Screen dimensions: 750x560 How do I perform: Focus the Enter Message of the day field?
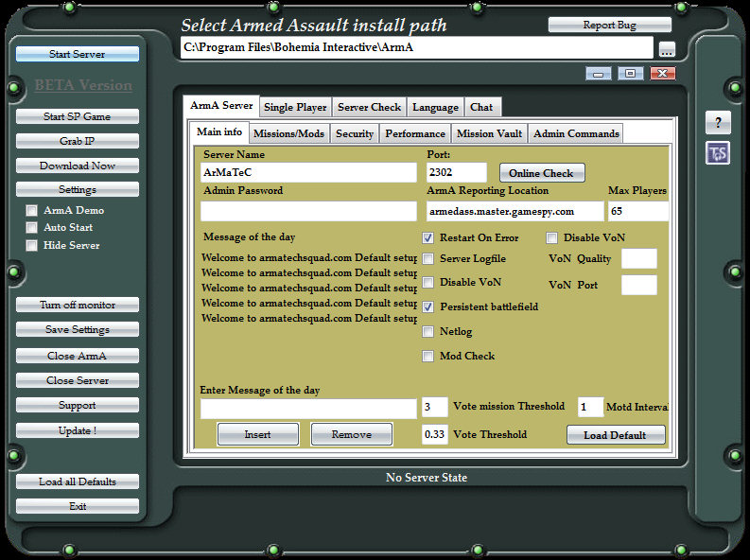click(308, 409)
